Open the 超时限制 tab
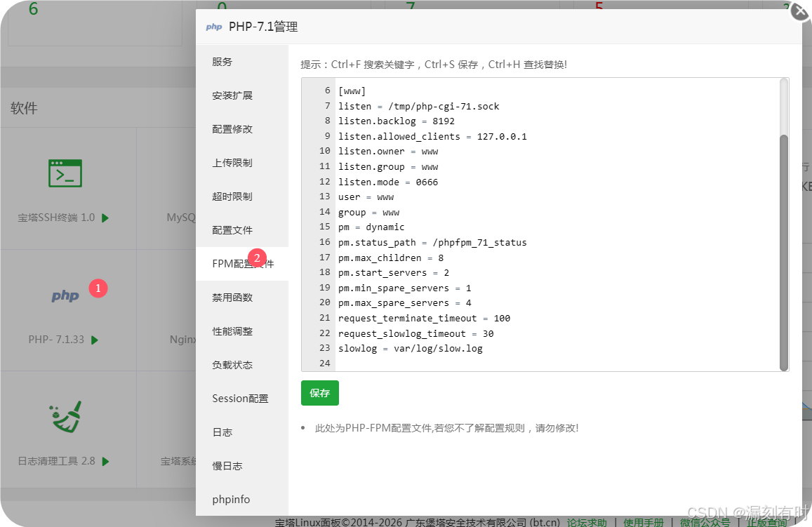This screenshot has height=527, width=812. point(242,196)
